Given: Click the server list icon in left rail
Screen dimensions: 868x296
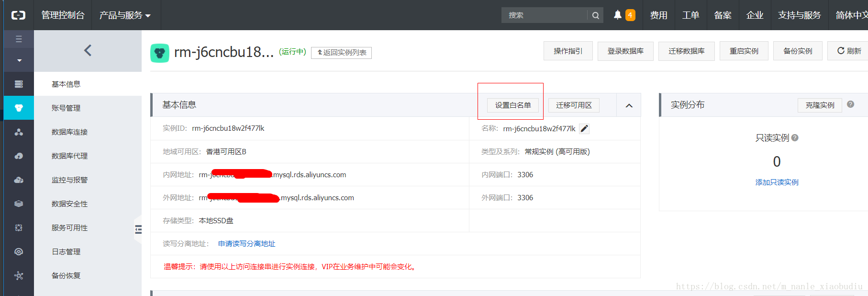Looking at the screenshot, I should (19, 84).
